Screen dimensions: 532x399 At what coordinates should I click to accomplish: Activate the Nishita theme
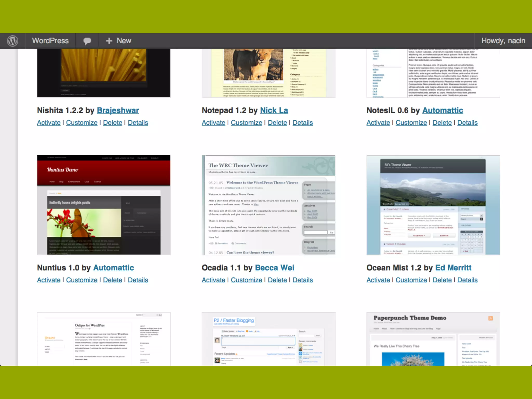49,123
